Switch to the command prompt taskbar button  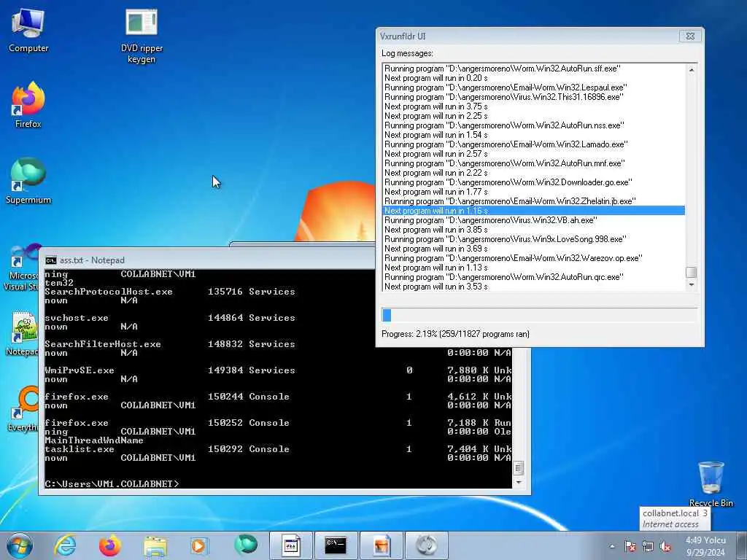pos(336,545)
